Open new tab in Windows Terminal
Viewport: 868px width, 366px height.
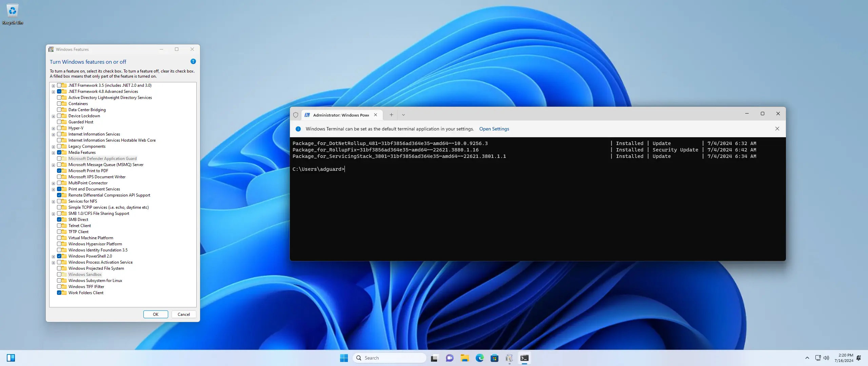[391, 115]
